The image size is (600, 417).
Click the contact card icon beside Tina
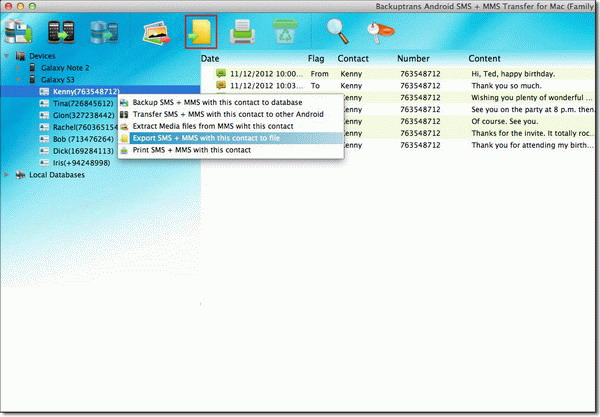[x=44, y=103]
